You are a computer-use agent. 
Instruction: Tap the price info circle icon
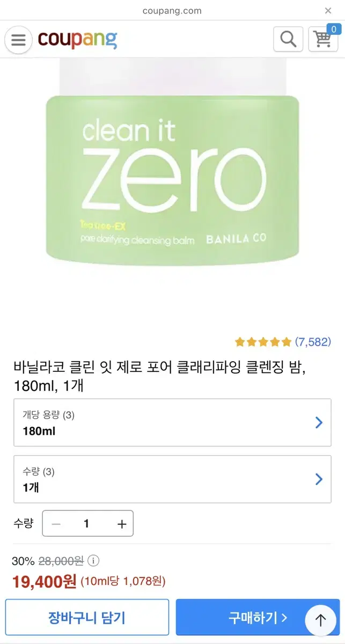click(x=93, y=561)
